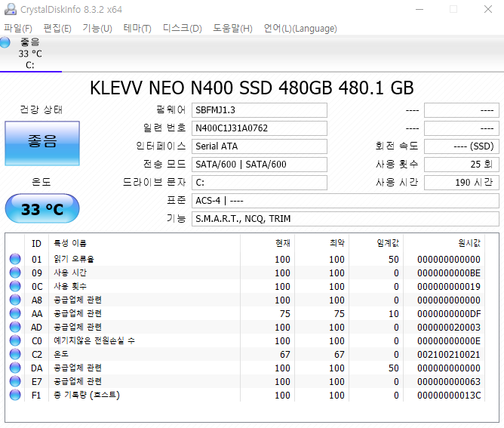The height and width of the screenshot is (428, 504).
Task: Click the interface field Serial ATA
Action: coord(260,146)
